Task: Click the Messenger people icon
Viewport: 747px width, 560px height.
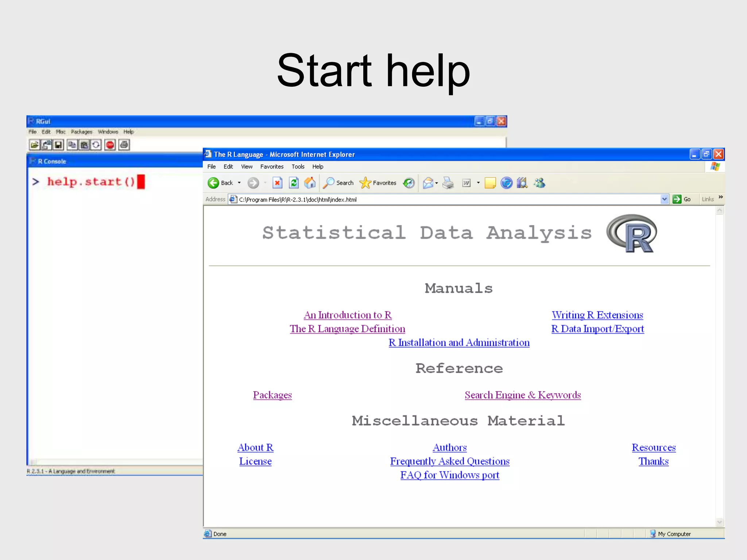Action: pyautogui.click(x=539, y=183)
